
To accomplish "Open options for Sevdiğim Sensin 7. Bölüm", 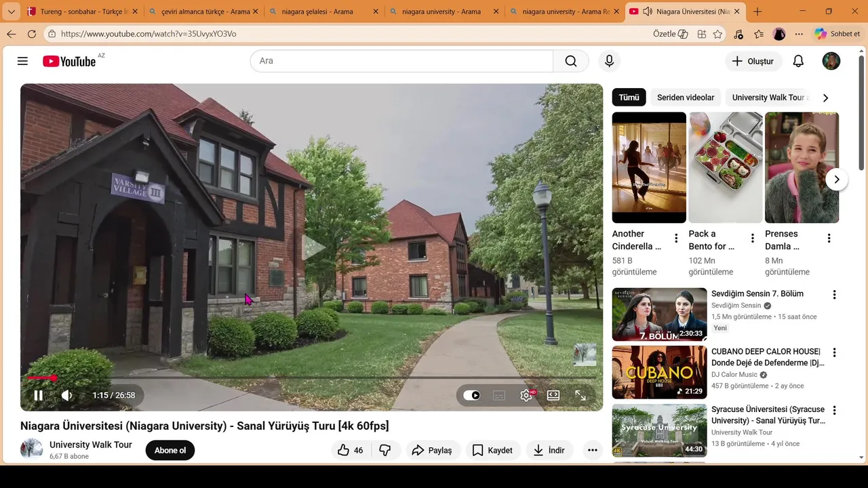I will (x=835, y=295).
